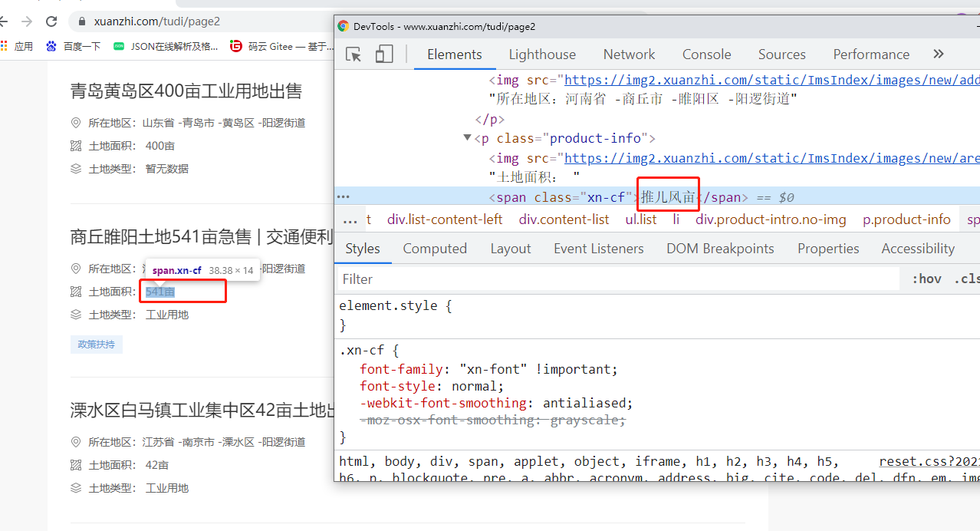The width and height of the screenshot is (980, 531).
Task: Switch to the Styles pane
Action: point(363,249)
